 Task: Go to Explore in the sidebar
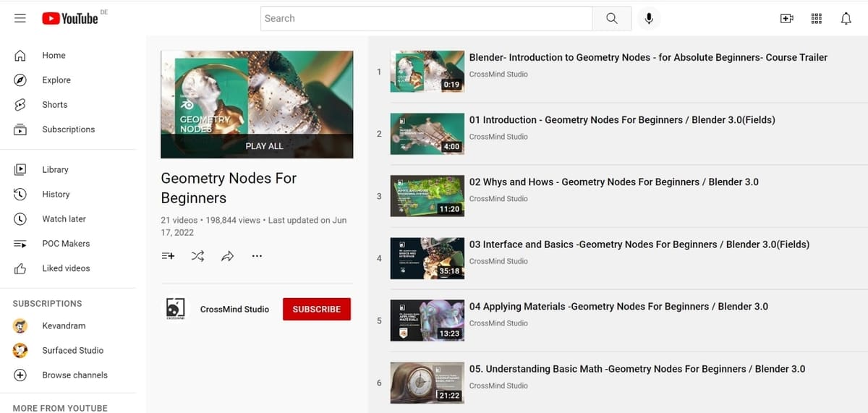click(x=56, y=80)
